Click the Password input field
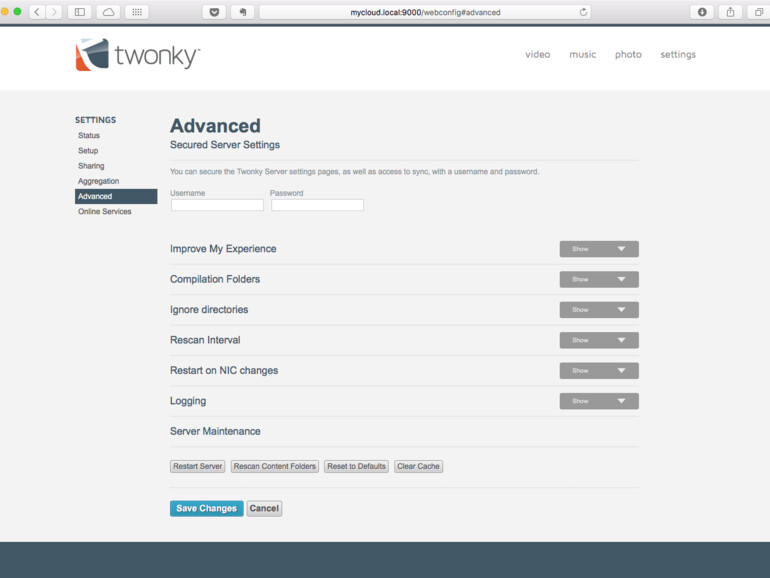This screenshot has height=578, width=770. pyautogui.click(x=317, y=205)
